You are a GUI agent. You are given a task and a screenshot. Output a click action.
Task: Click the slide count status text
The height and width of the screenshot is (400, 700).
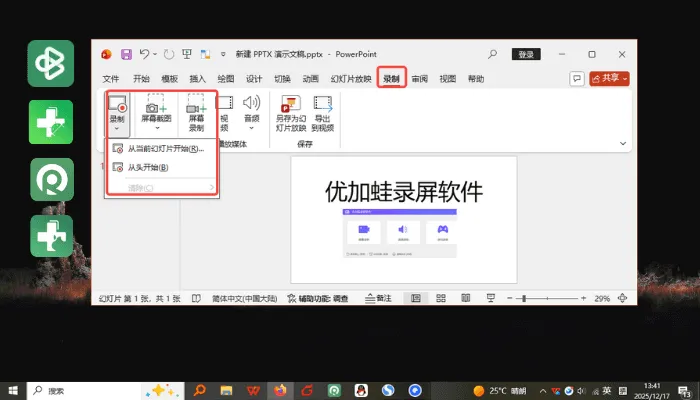tap(139, 298)
